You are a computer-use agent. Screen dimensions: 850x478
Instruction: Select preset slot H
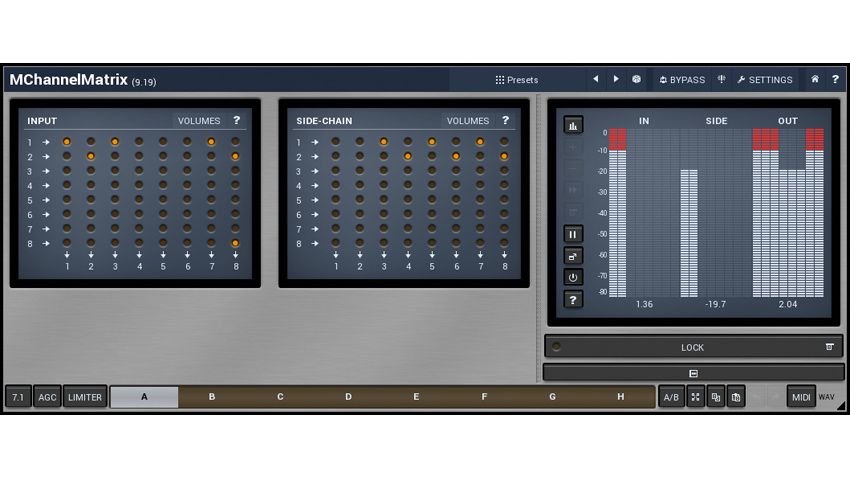[x=621, y=397]
